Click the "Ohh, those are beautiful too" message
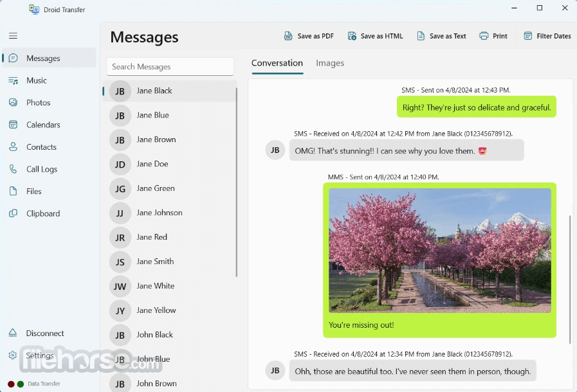 click(412, 371)
